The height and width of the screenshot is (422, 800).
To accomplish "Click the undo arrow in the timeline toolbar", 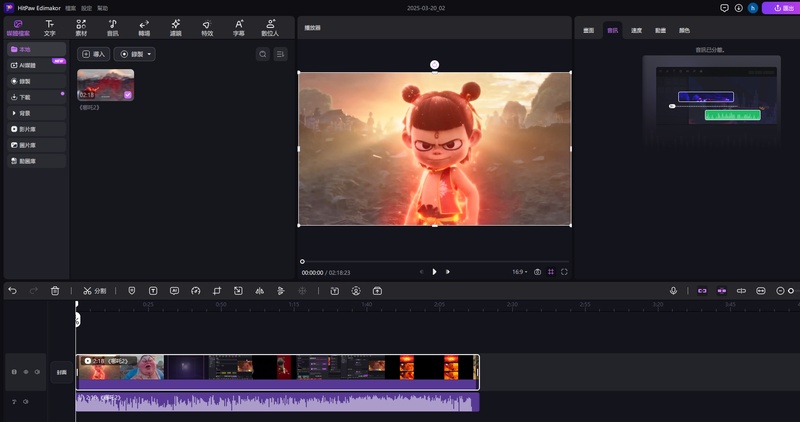I will point(12,290).
